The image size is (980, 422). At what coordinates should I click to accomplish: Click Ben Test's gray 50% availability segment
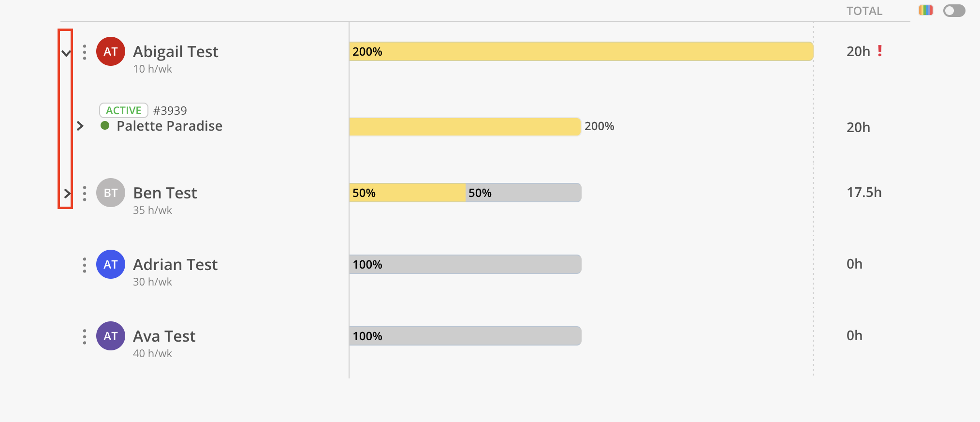[x=523, y=193]
